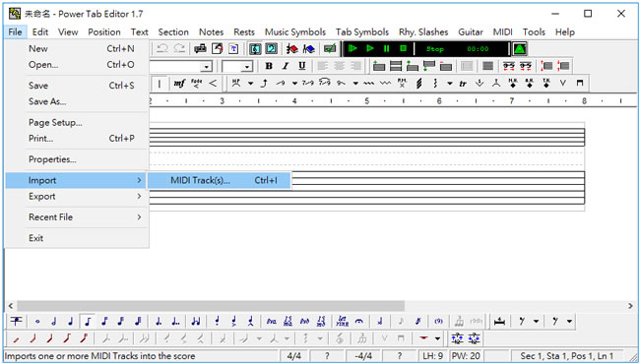Click the 4/4 time signature status entry
640x364 pixels.
pos(294,356)
